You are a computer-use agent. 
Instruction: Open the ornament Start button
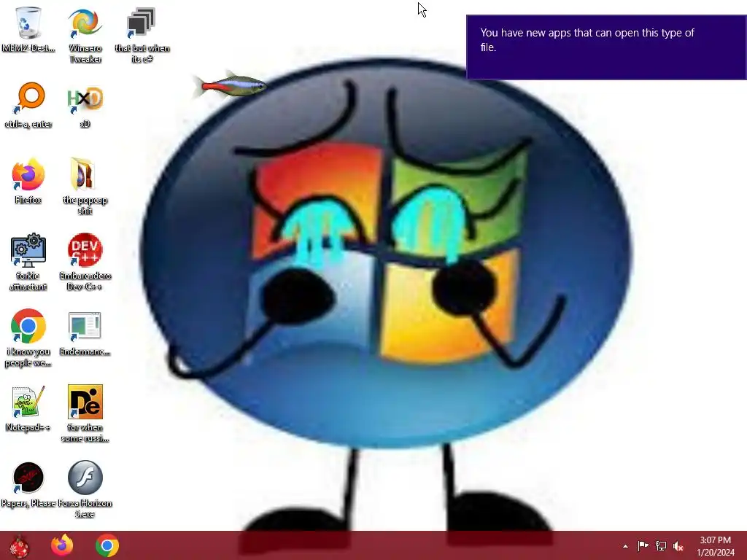coord(18,546)
